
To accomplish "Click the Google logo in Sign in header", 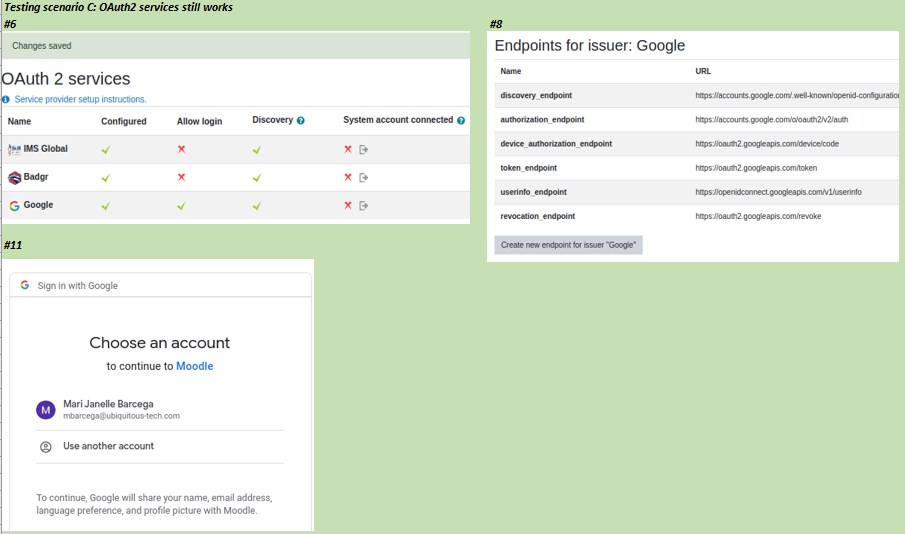I will (x=25, y=285).
